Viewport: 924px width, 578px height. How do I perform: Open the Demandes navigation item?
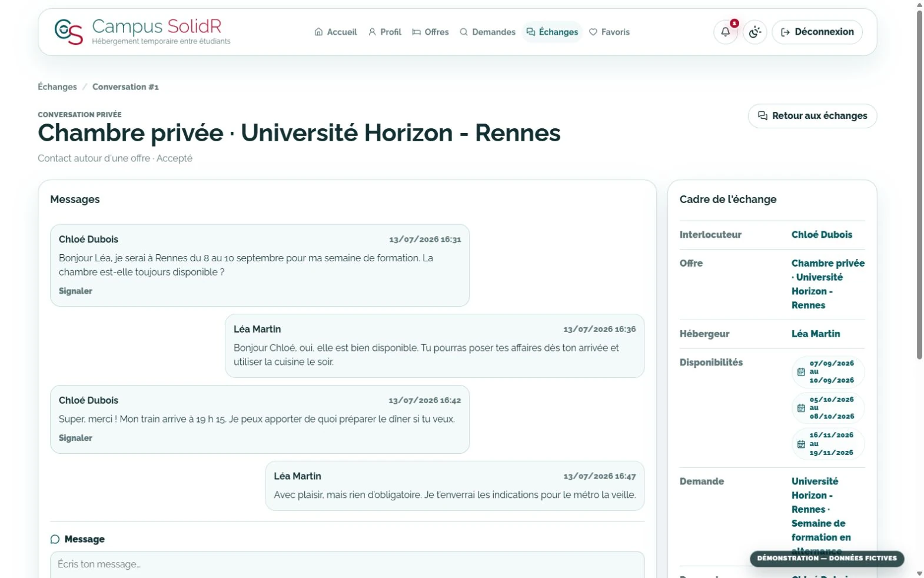(487, 32)
